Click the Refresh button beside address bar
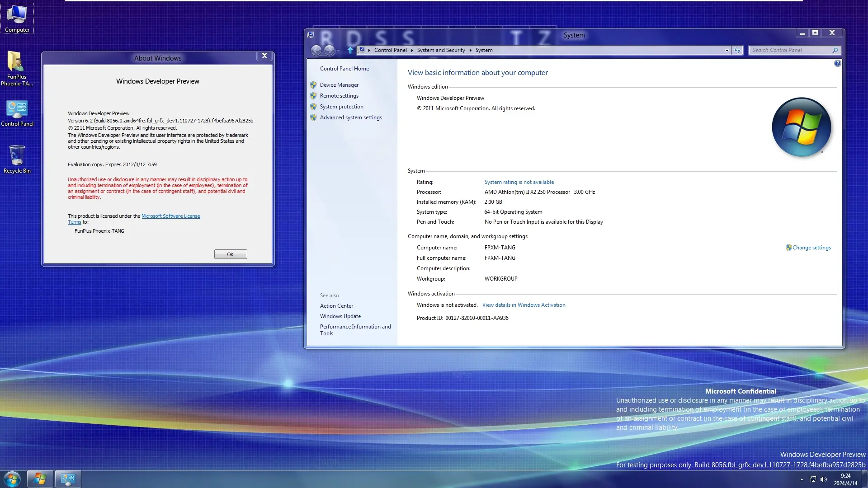This screenshot has height=488, width=868. pyautogui.click(x=737, y=50)
